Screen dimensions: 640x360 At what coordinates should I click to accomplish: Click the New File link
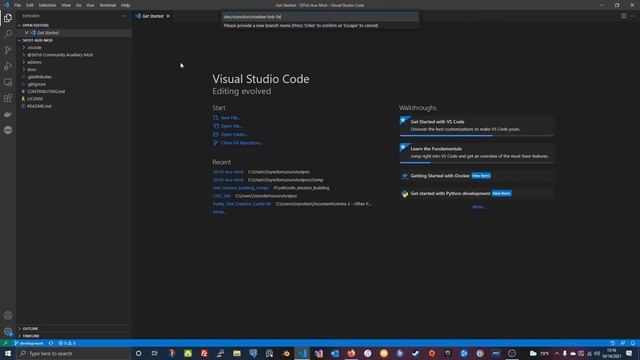tap(230, 118)
